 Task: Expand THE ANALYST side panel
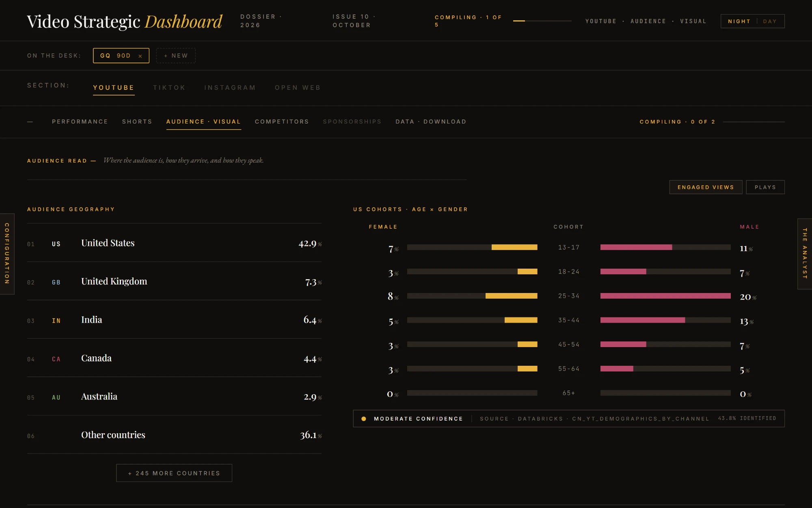[805, 254]
